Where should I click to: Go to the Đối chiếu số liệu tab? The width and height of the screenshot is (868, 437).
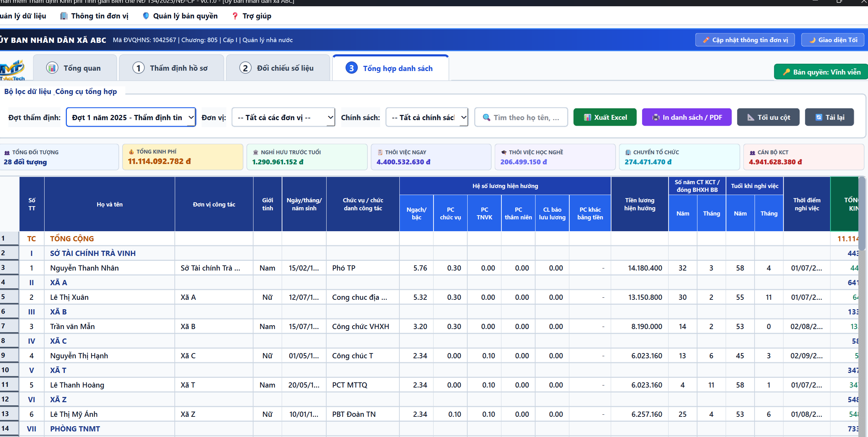tap(278, 68)
